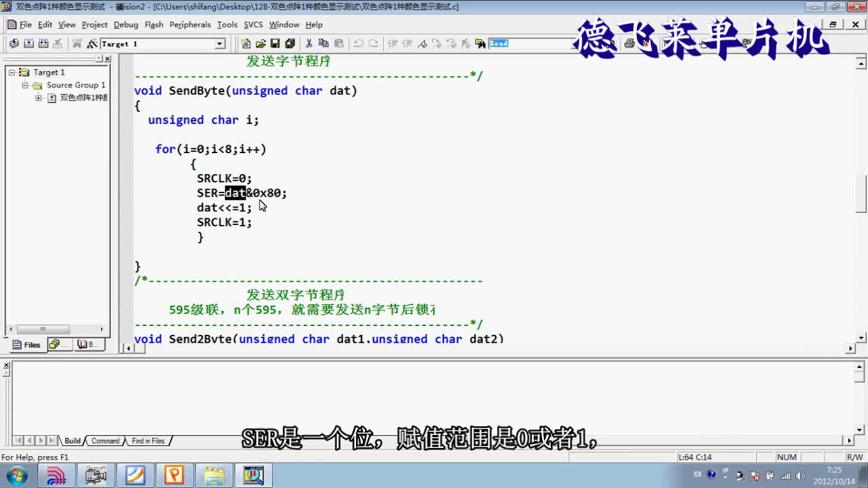Open the Help menu

314,24
